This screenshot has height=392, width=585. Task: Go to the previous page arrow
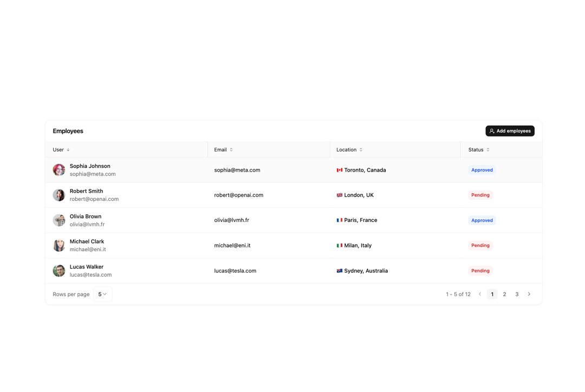click(480, 295)
